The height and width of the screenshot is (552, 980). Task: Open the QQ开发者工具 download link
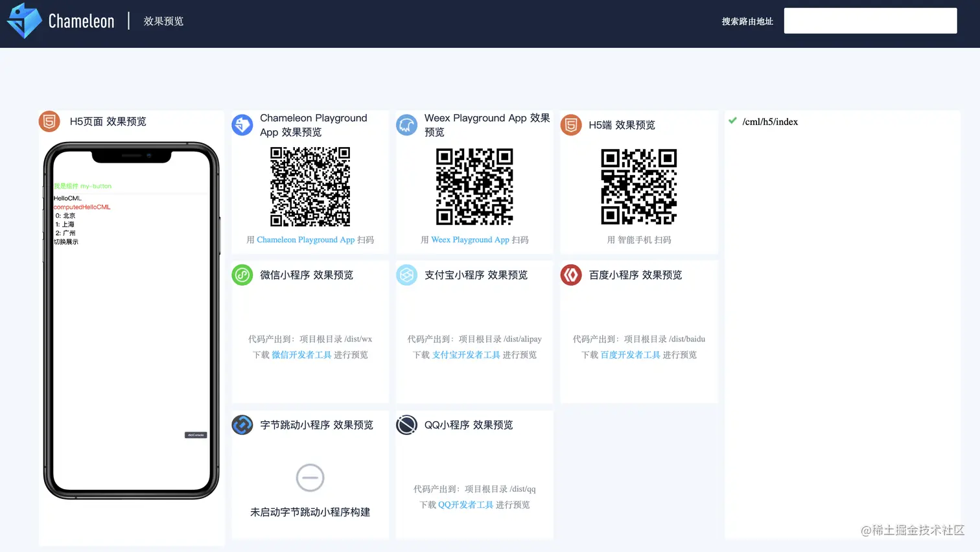(x=466, y=505)
